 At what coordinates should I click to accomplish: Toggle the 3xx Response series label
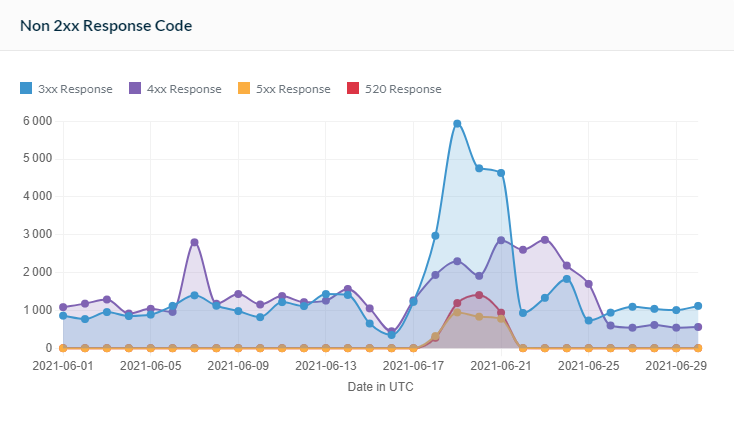(x=74, y=89)
